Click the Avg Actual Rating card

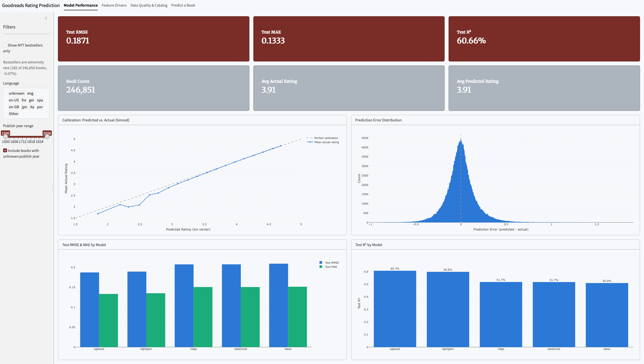point(349,88)
